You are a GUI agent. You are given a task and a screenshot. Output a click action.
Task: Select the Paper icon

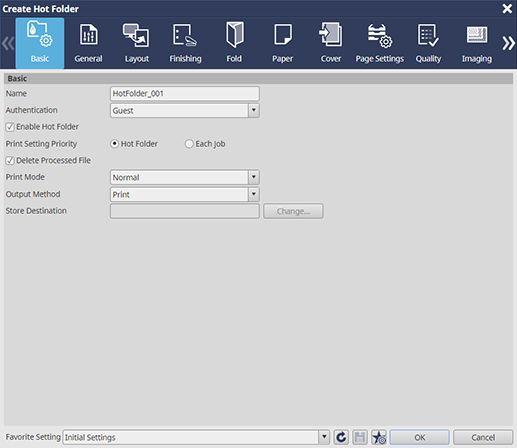[283, 34]
